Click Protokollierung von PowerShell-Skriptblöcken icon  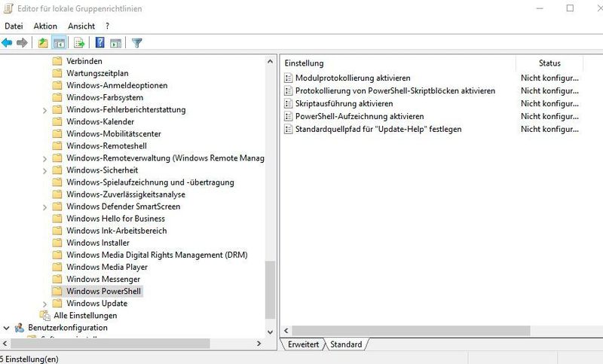click(x=288, y=90)
